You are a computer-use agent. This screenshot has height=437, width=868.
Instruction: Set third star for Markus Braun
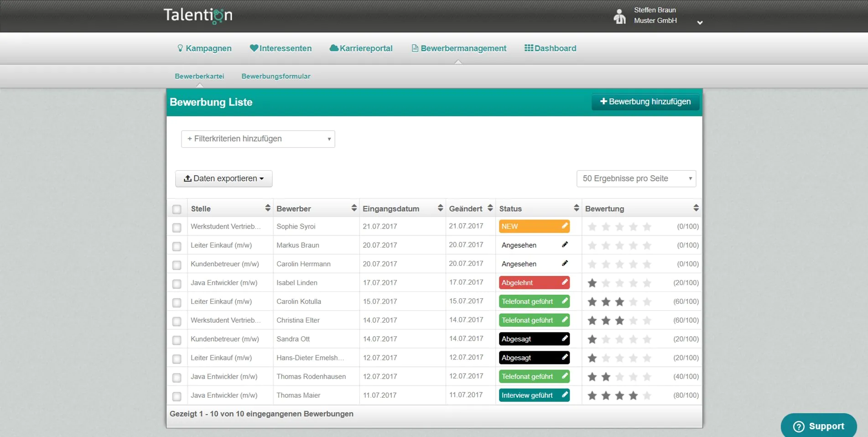click(x=619, y=245)
